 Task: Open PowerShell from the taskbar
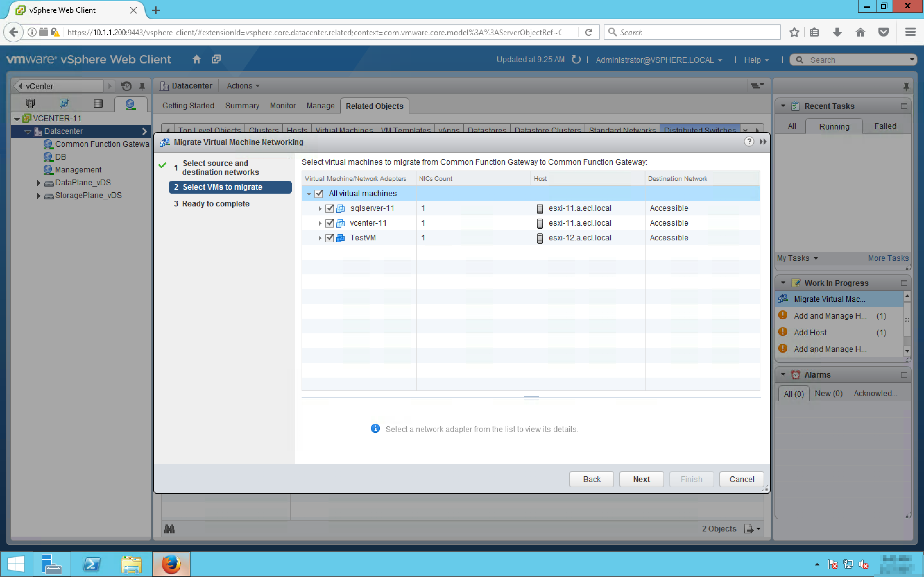click(92, 564)
